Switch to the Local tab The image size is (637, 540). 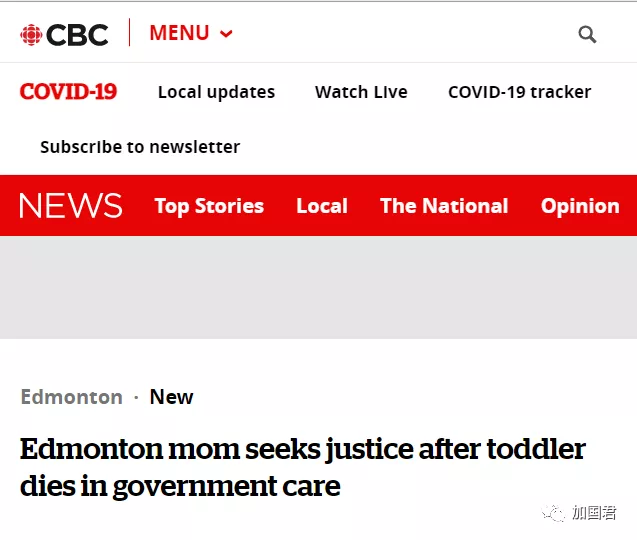(322, 206)
